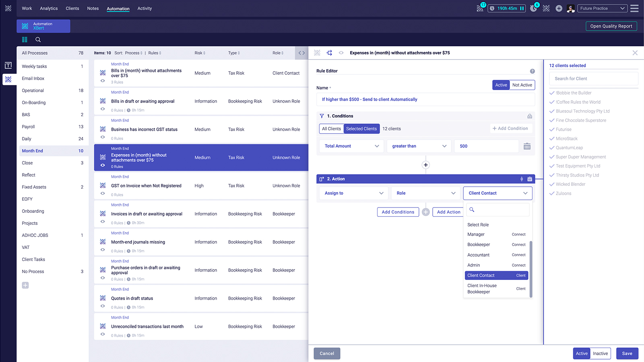The height and width of the screenshot is (362, 644).
Task: Collapse panel using code arrows icon
Action: point(301,53)
